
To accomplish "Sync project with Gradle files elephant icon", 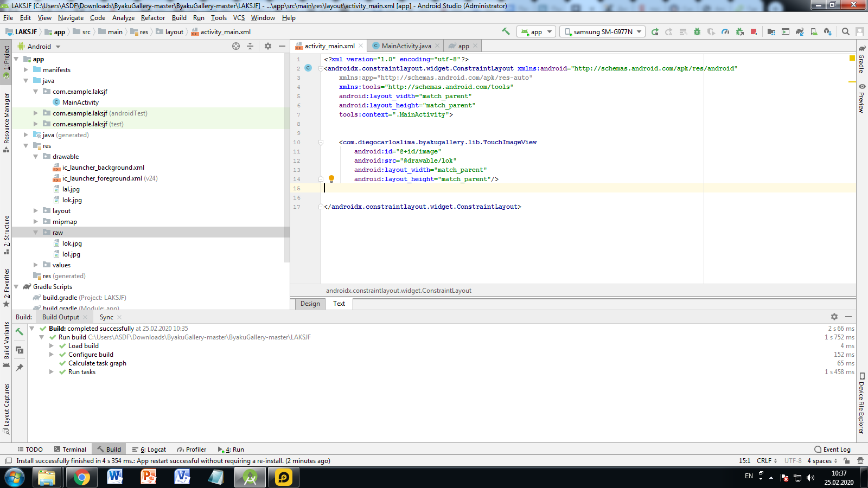I will [800, 31].
